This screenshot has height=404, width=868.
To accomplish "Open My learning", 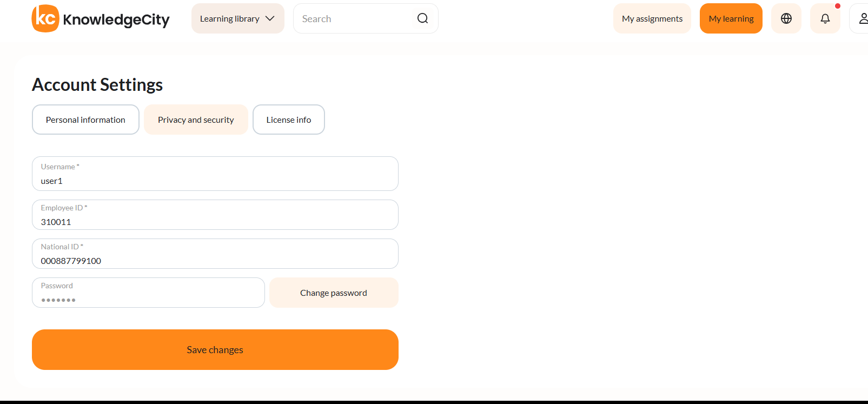I will [x=731, y=18].
